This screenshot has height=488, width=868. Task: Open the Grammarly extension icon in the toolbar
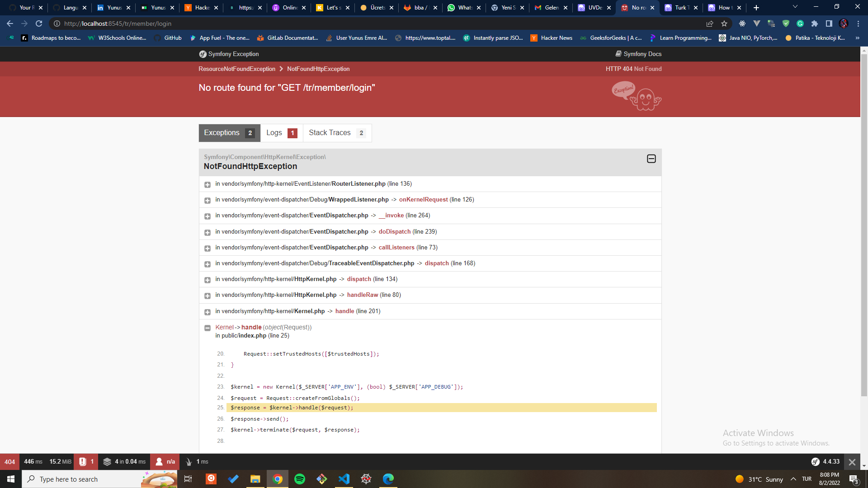(x=800, y=23)
